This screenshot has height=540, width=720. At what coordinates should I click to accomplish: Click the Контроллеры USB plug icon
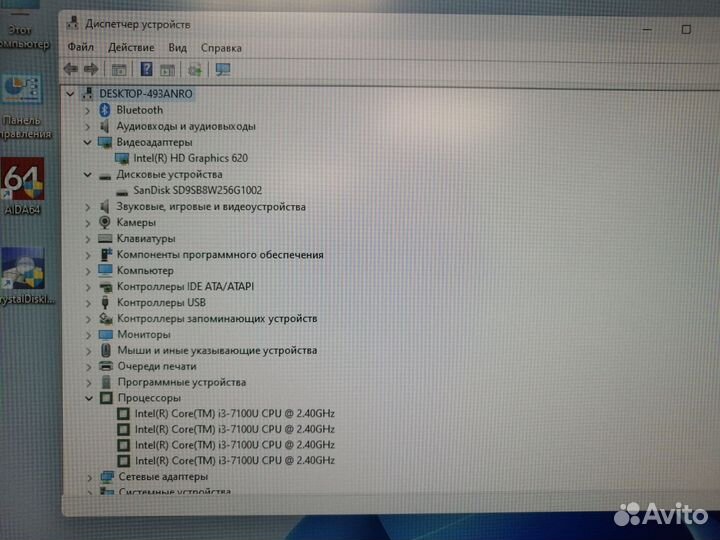[x=105, y=302]
